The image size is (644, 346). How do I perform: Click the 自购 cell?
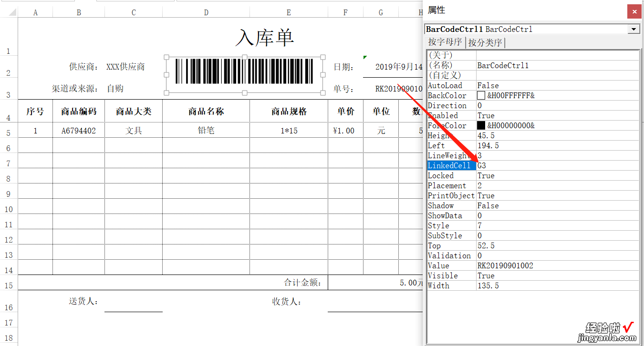[x=115, y=89]
